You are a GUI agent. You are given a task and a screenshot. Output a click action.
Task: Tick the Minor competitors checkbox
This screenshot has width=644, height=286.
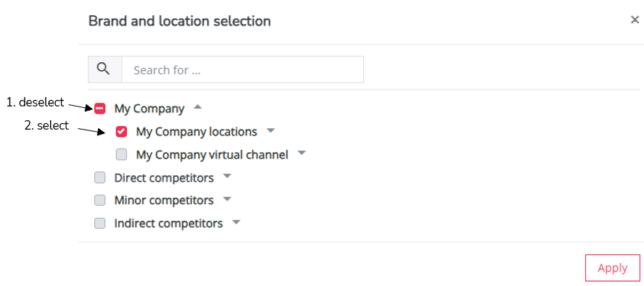tap(100, 201)
